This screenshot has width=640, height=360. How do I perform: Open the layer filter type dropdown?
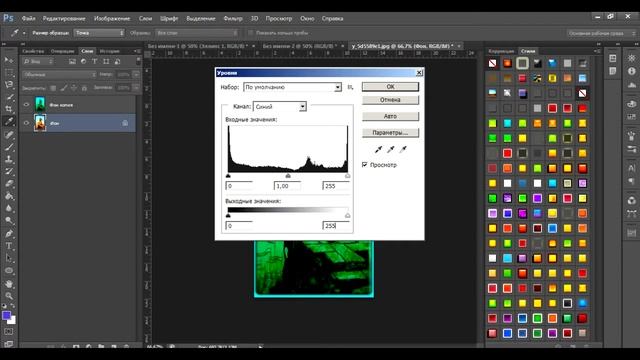(x=38, y=61)
